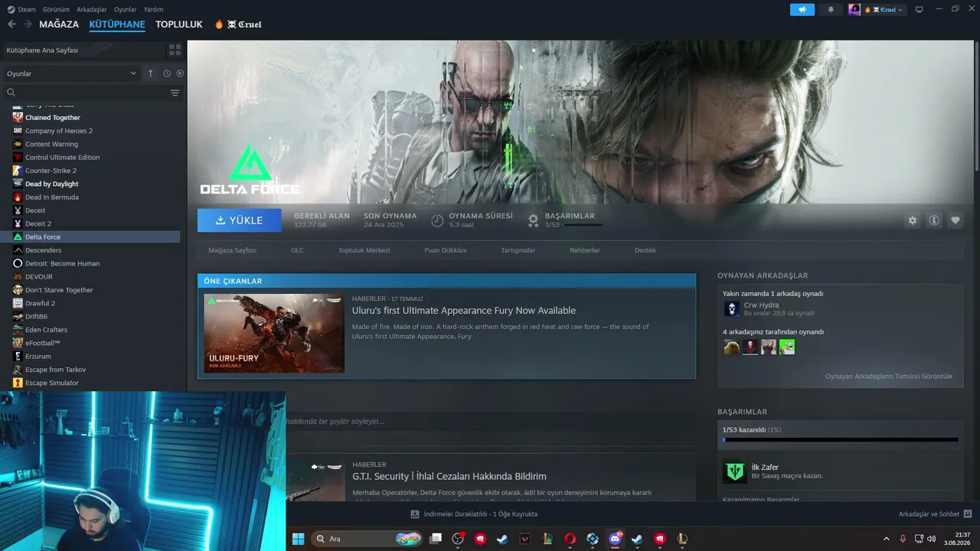Switch to the TOPLULUK tab

click(179, 24)
